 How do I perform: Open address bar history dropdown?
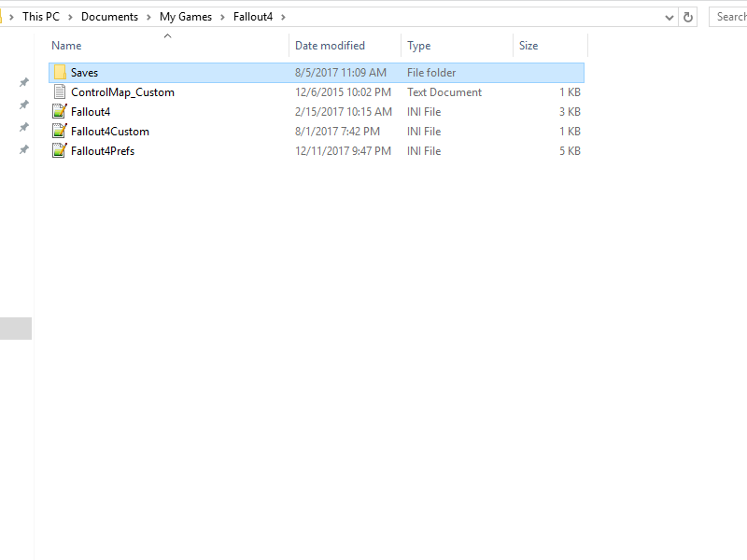669,18
